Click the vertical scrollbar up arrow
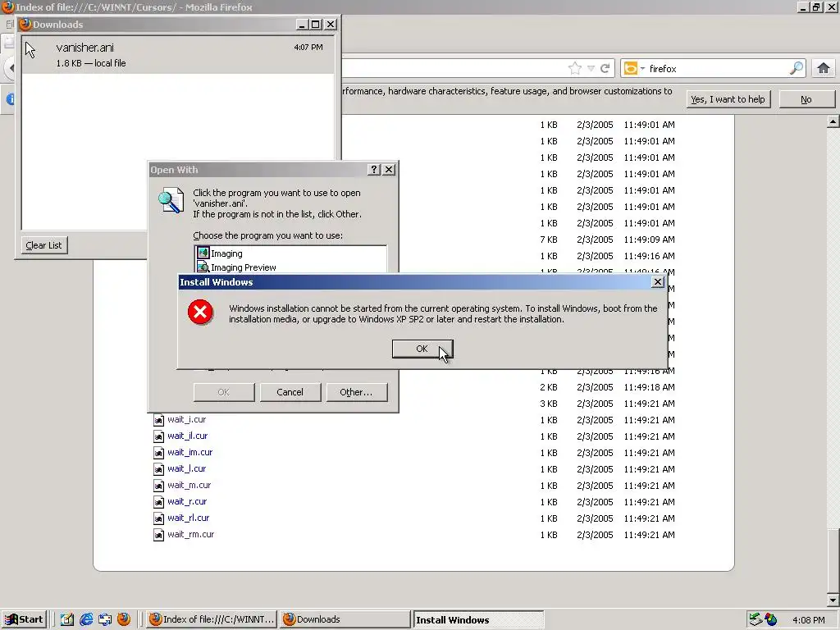 [x=833, y=121]
